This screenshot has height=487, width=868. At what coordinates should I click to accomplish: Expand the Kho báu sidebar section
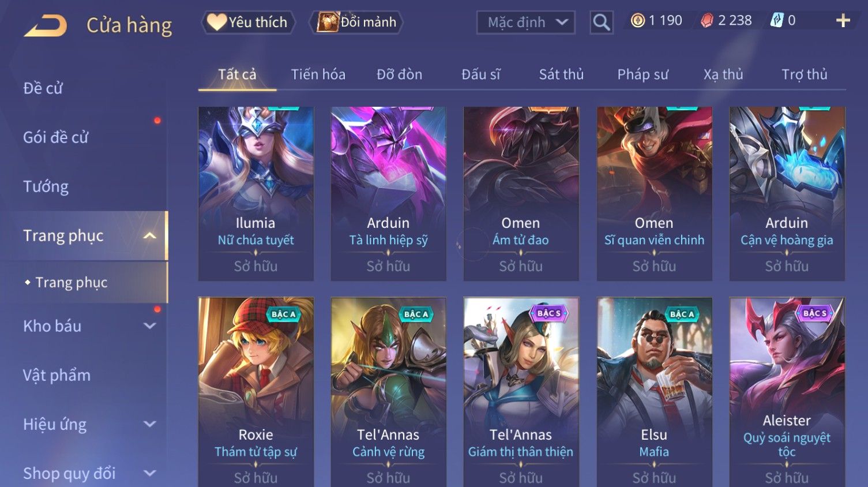pos(149,326)
